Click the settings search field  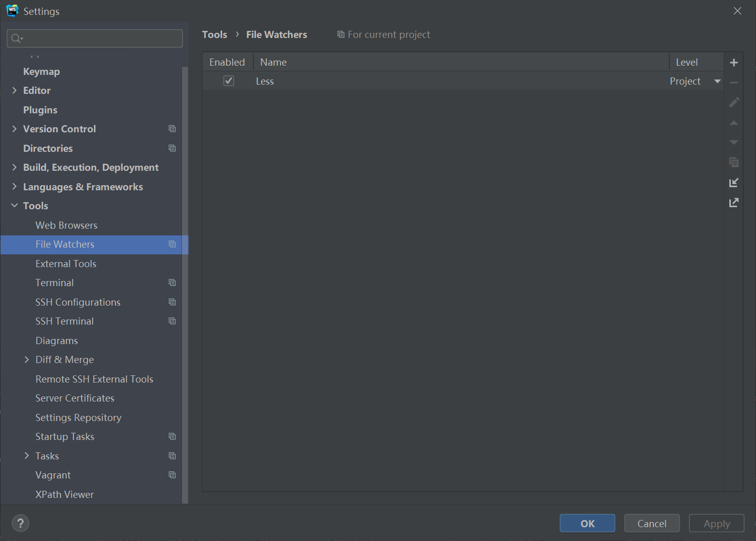[94, 38]
